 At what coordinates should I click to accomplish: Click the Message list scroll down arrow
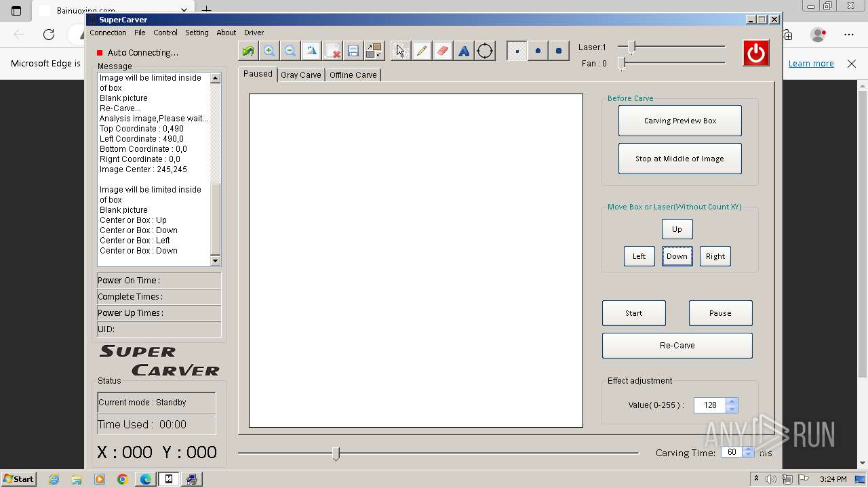[x=216, y=260]
